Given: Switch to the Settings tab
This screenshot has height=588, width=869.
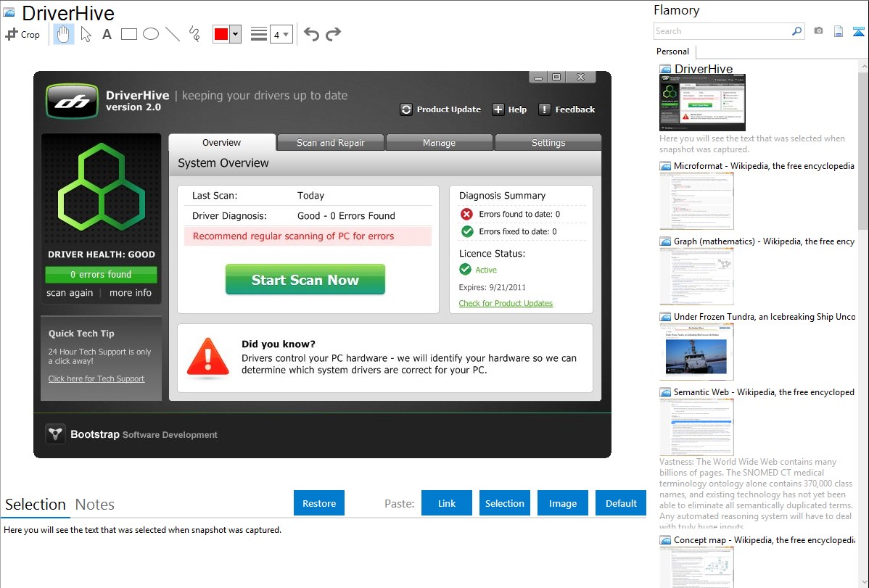Looking at the screenshot, I should (x=548, y=142).
